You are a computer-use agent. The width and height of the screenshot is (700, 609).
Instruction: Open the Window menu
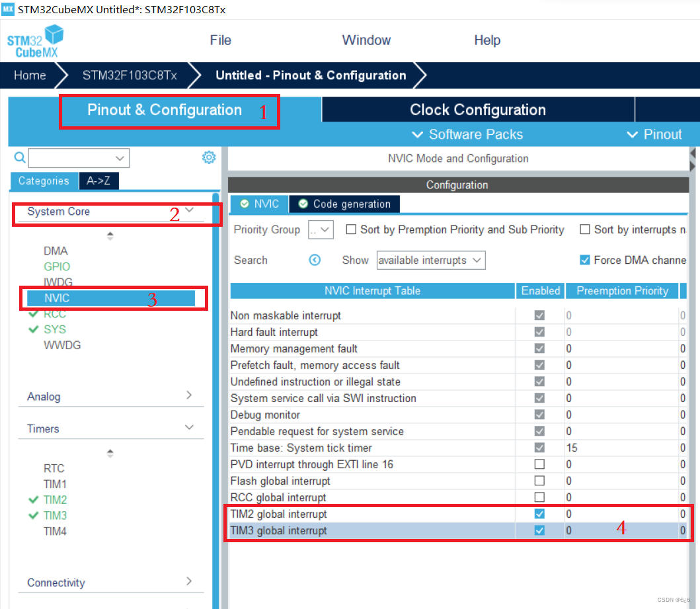[x=366, y=40]
